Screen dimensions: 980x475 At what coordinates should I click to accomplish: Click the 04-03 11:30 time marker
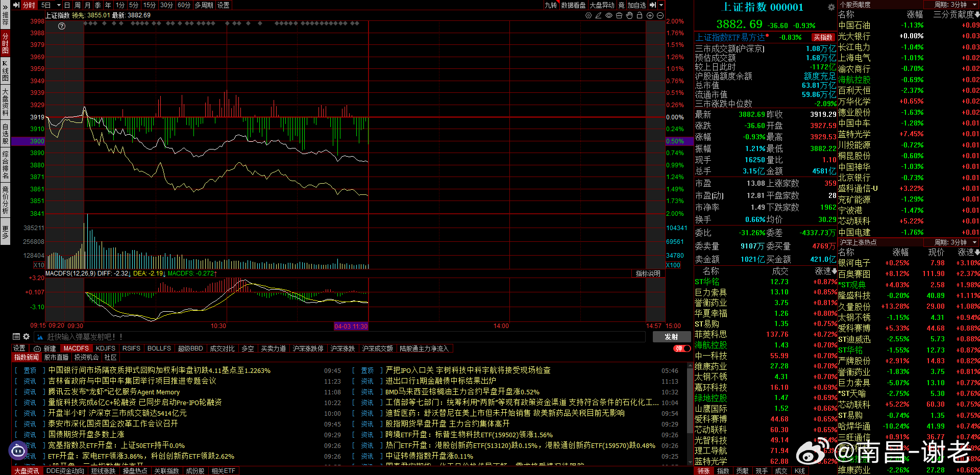click(x=351, y=326)
